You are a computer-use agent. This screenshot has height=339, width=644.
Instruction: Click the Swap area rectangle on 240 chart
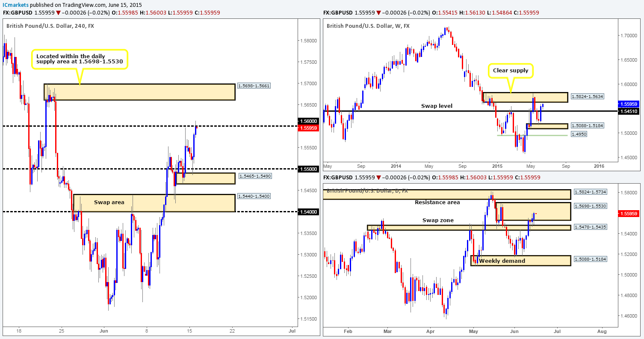(154, 203)
